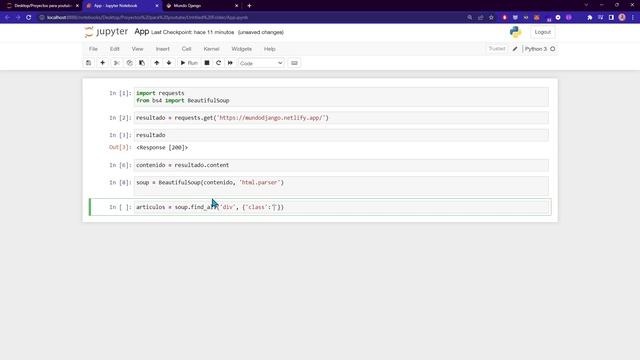Click the Python logo near Logout

coord(516,32)
